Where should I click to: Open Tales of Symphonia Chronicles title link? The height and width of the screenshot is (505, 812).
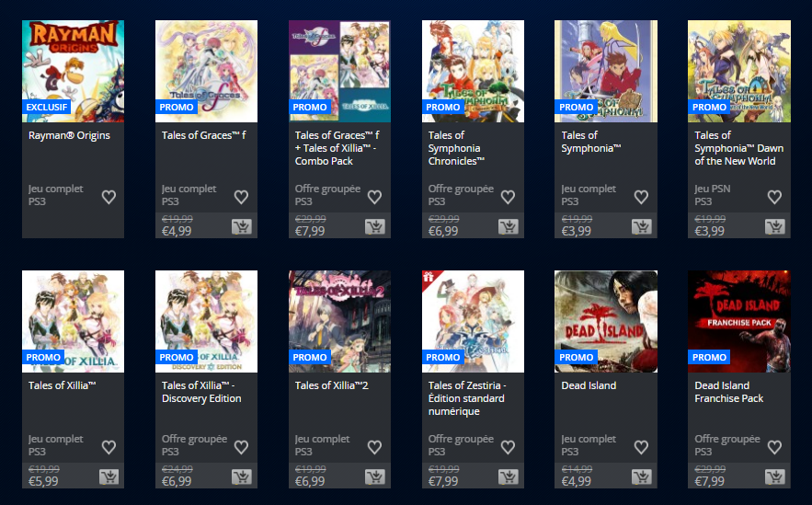(x=456, y=148)
